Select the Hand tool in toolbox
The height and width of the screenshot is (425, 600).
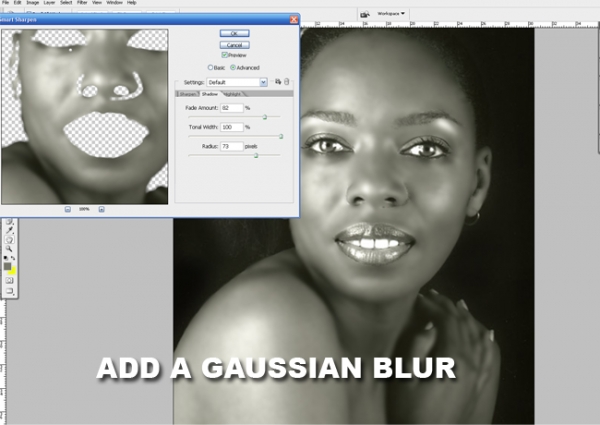(x=9, y=240)
